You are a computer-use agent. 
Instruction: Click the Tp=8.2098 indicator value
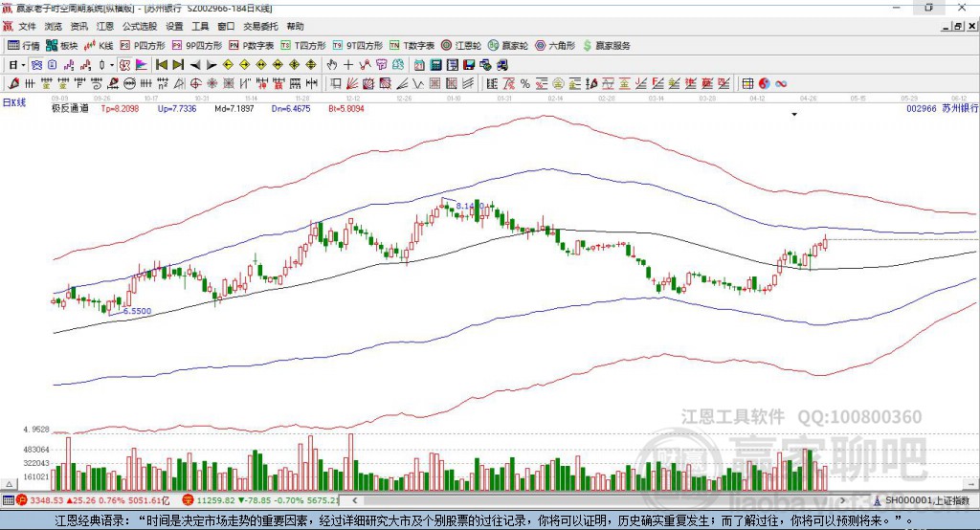[x=120, y=109]
